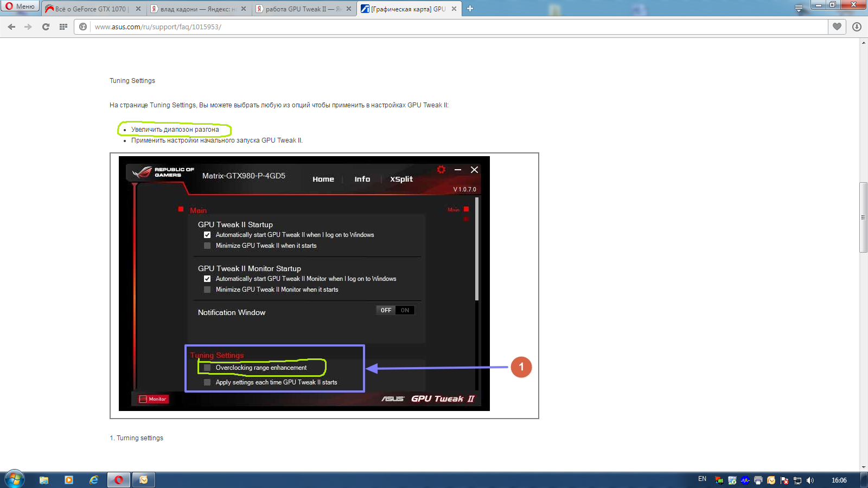This screenshot has height=488, width=868.
Task: Open the downloads arrow icon
Action: click(x=857, y=27)
